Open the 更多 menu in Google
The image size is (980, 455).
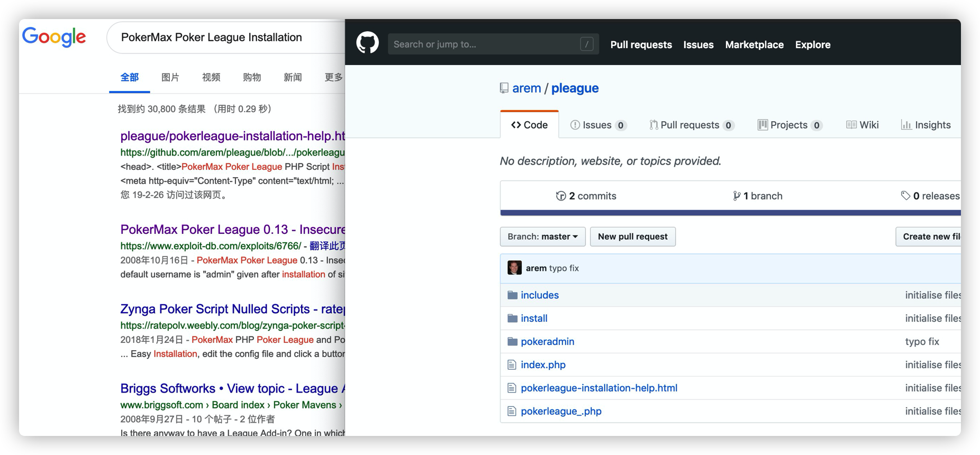tap(333, 77)
